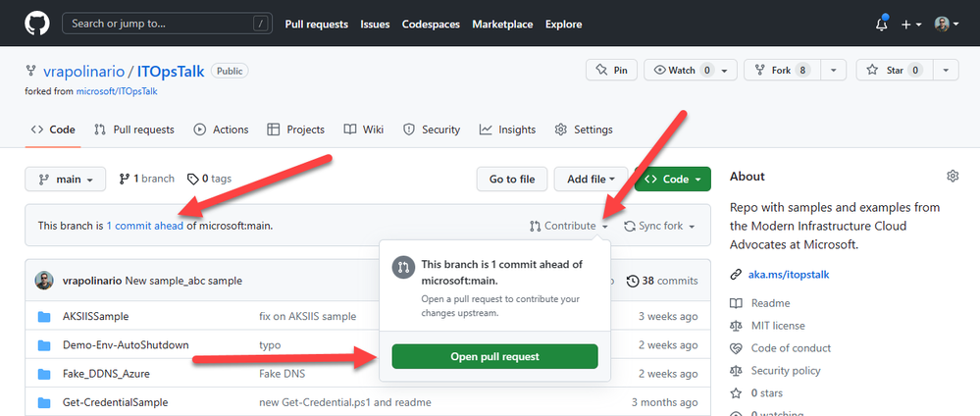Screen dimensions: 980x416
Task: Switch to the Wiki tab
Action: pyautogui.click(x=364, y=130)
